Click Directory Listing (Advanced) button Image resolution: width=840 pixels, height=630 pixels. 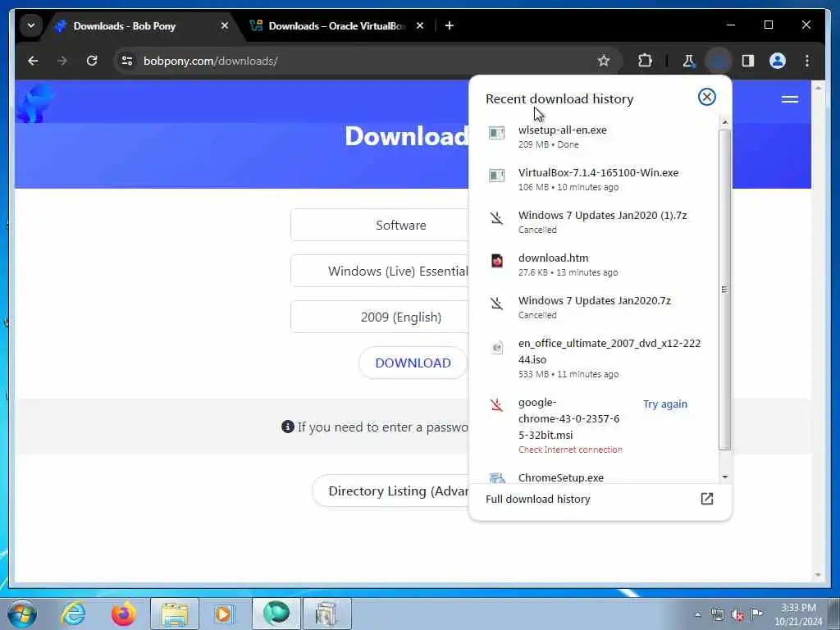(390, 491)
